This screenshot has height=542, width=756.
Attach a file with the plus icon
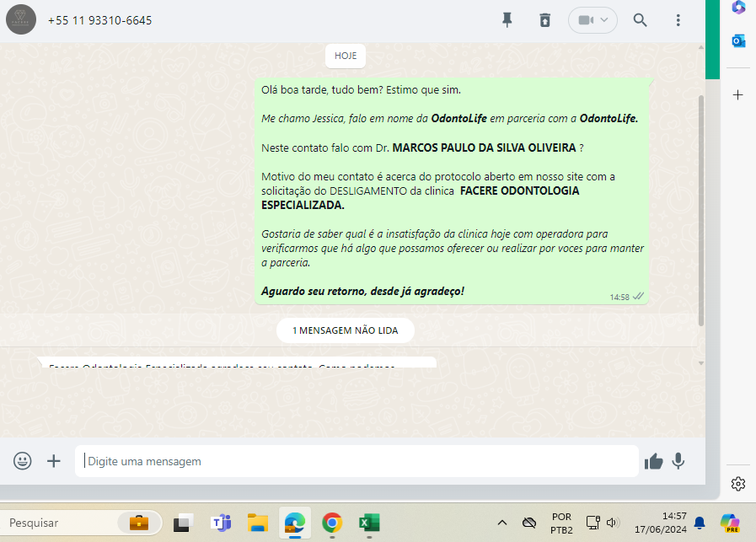click(54, 461)
